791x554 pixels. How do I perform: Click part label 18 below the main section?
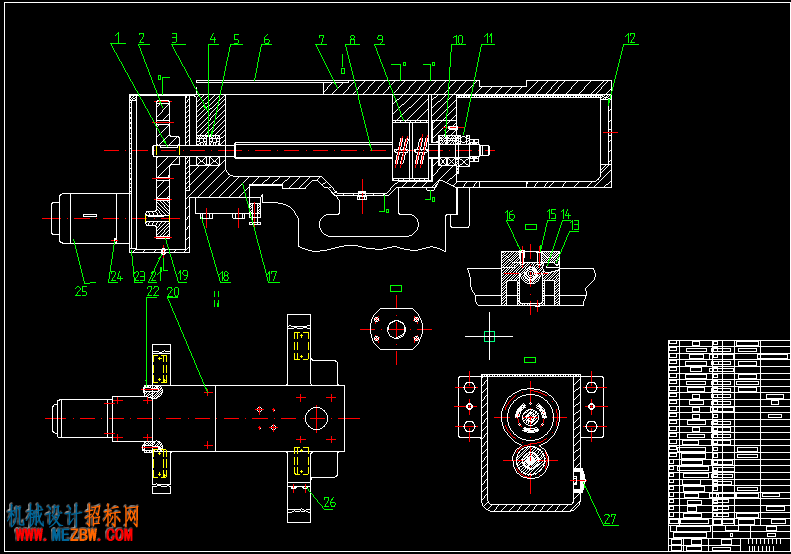click(223, 276)
